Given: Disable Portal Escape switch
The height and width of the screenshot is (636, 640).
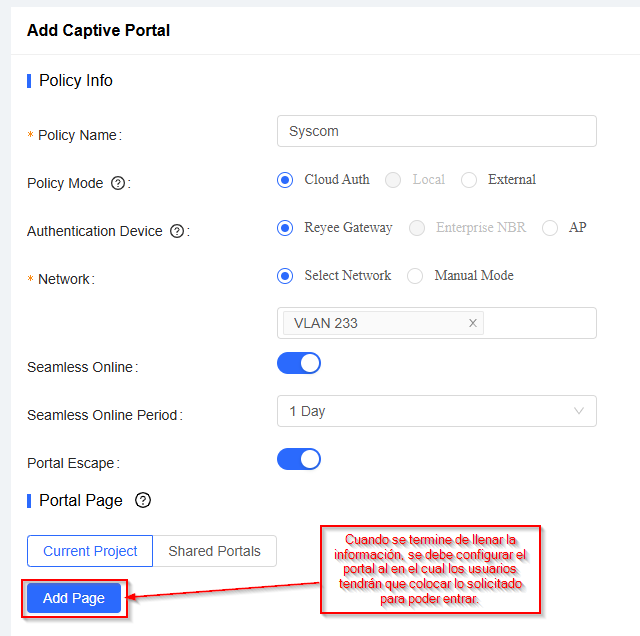Looking at the screenshot, I should point(299,459).
